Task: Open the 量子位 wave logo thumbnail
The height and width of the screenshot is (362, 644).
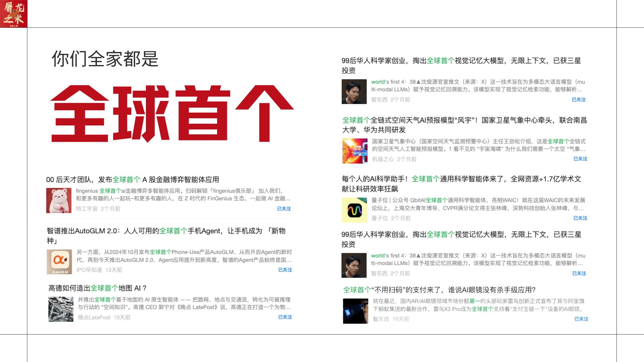Action: 354,210
